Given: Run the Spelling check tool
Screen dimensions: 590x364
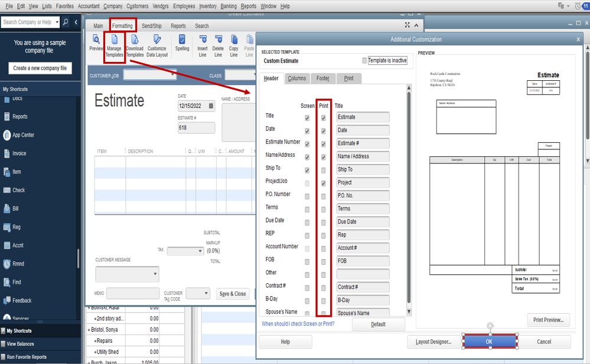Looking at the screenshot, I should point(182,42).
